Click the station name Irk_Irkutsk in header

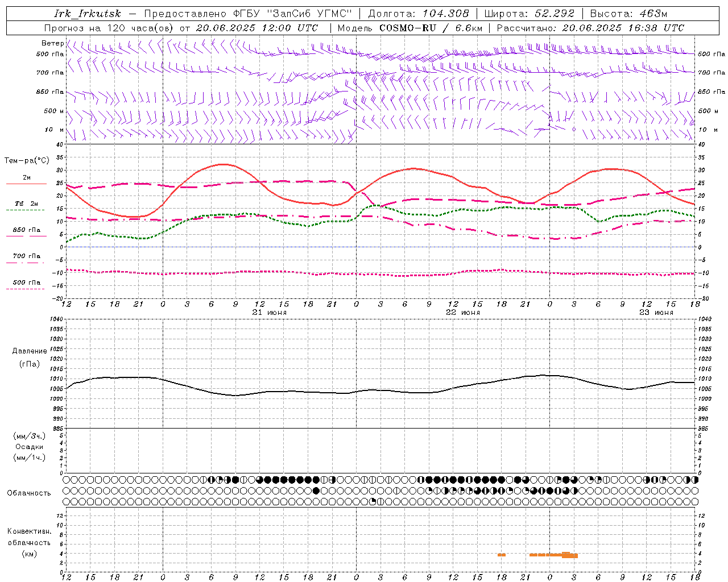[88, 14]
